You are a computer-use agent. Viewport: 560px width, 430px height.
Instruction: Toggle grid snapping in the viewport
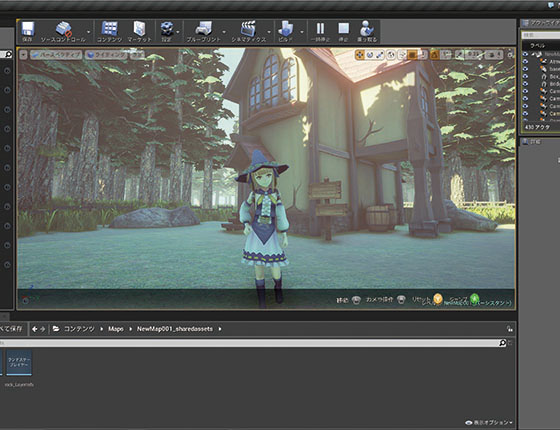point(412,55)
